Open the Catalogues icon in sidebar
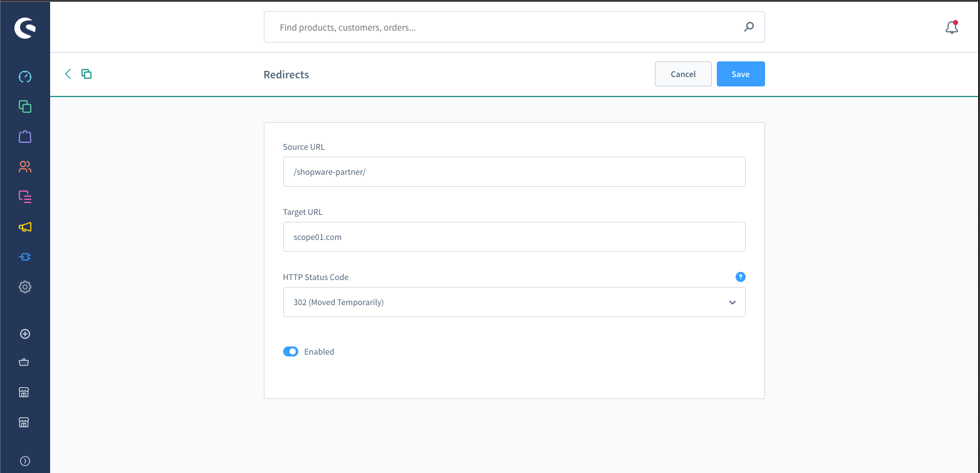Screen dimensions: 980x473 point(25,107)
